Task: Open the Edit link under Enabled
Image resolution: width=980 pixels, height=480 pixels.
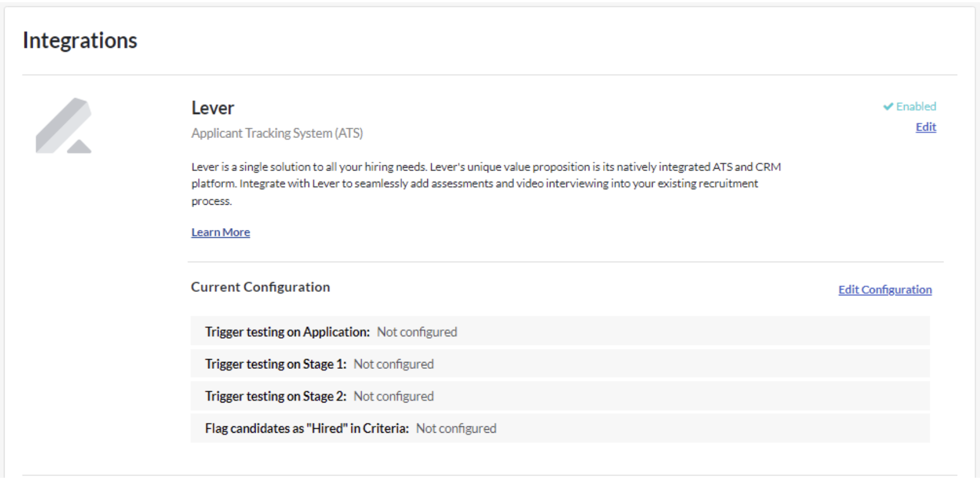Action: pos(925,127)
